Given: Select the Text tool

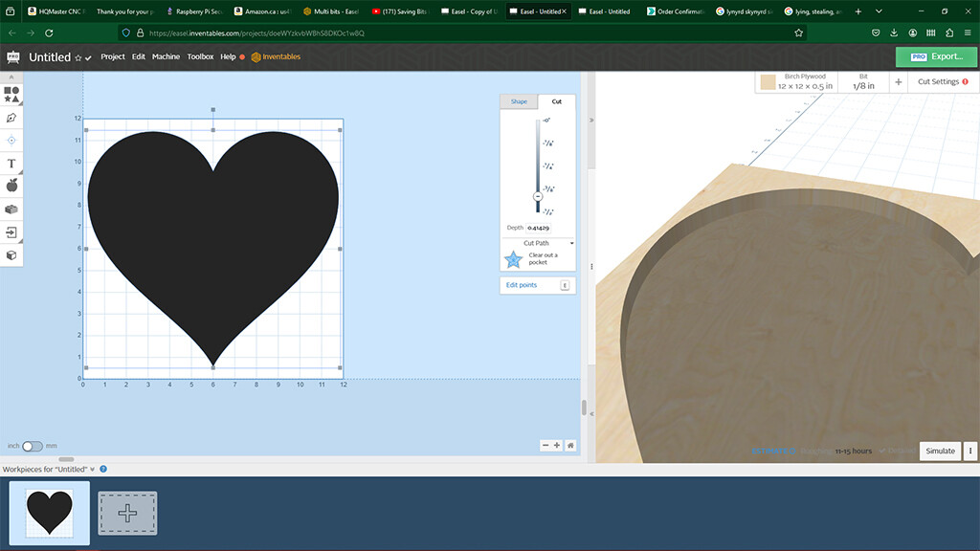Looking at the screenshot, I should [x=11, y=164].
